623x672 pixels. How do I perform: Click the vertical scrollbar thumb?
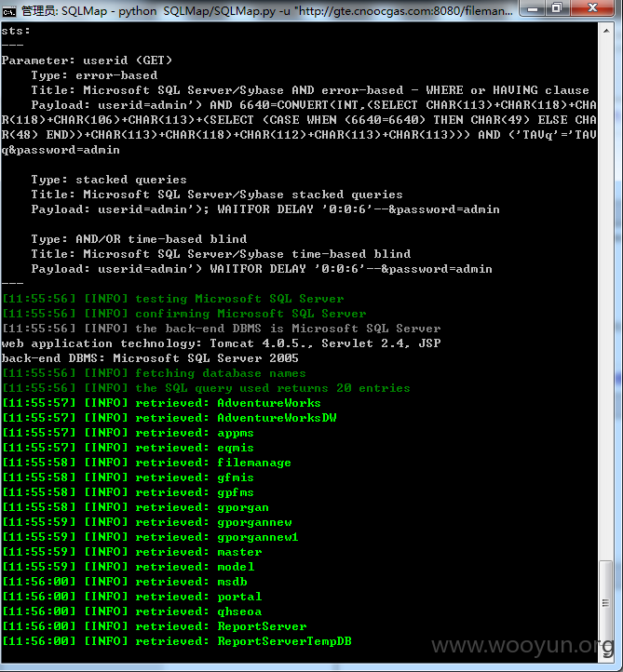coord(606,603)
